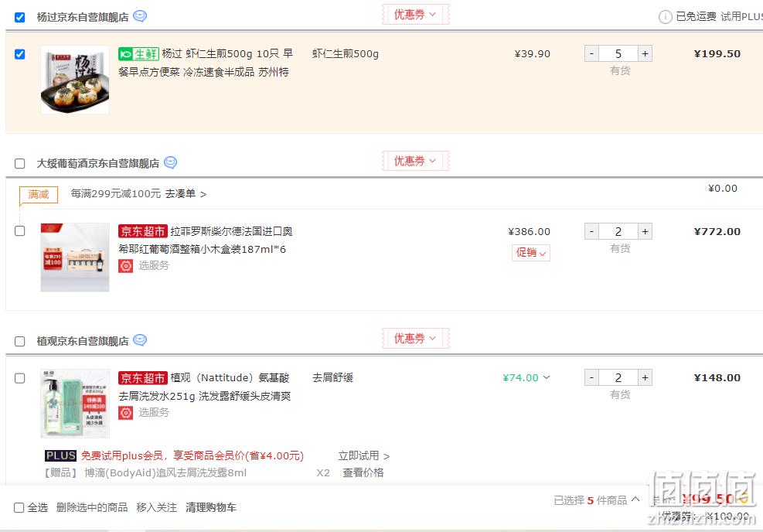The width and height of the screenshot is (763, 532).
Task: Expand 优惠券 dropdown for 大绥葡萄酒 store
Action: pos(415,161)
